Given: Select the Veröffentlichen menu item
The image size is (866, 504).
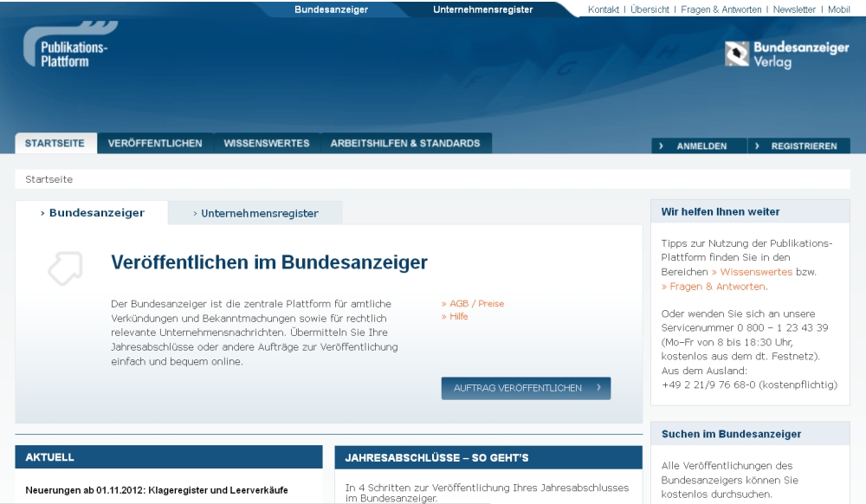Looking at the screenshot, I should pyautogui.click(x=155, y=144).
